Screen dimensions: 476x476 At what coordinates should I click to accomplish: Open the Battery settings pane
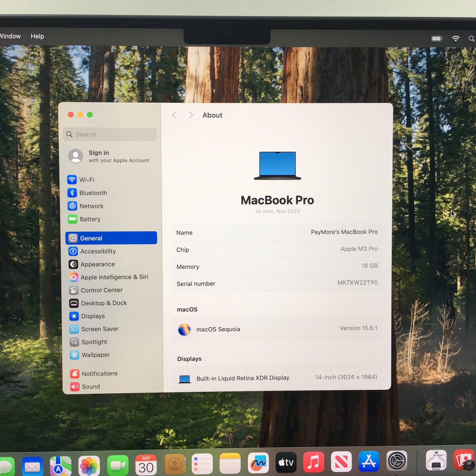click(90, 219)
